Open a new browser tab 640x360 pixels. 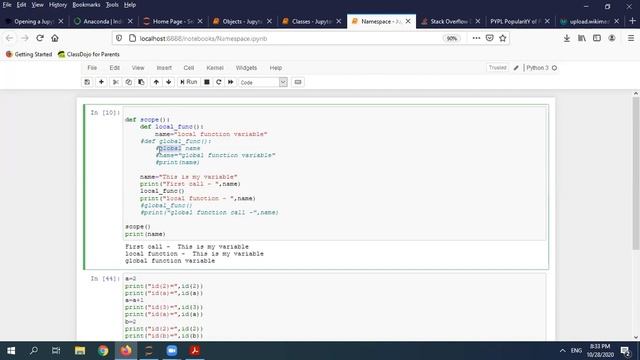point(632,21)
